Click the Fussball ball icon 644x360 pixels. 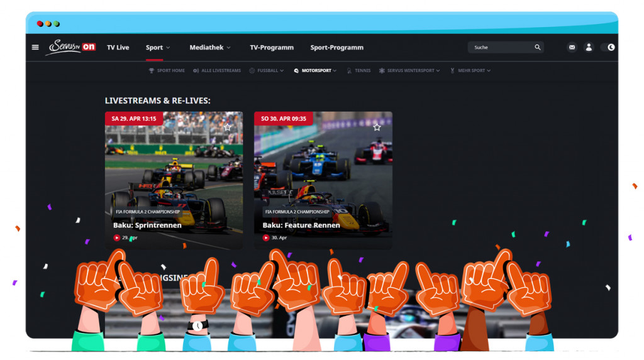click(x=252, y=70)
